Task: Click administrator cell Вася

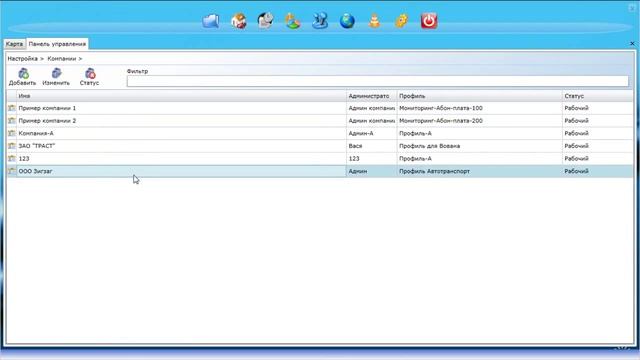Action: tap(355, 146)
